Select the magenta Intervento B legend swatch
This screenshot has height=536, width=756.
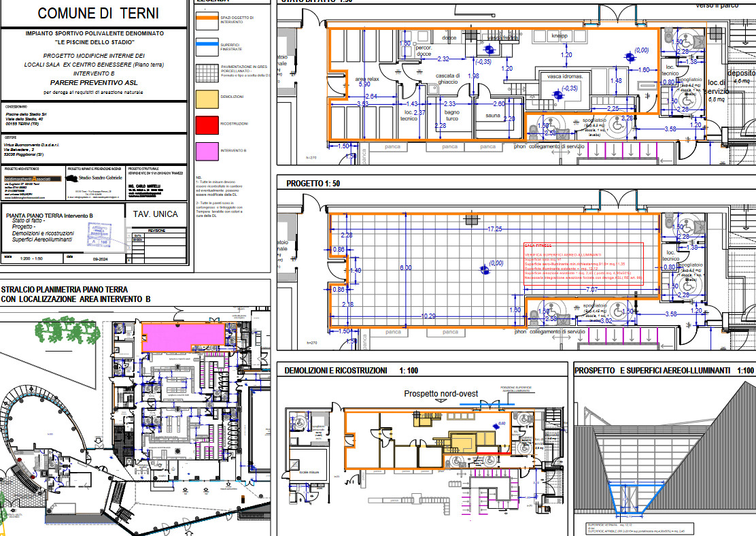[x=207, y=152]
